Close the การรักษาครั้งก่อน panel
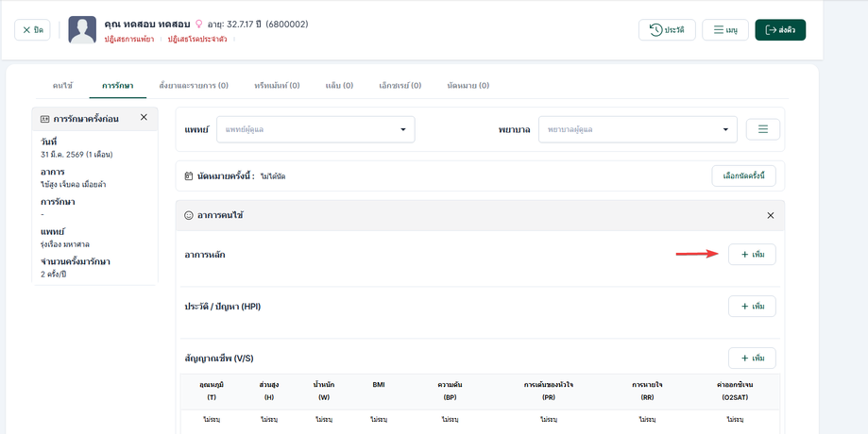The height and width of the screenshot is (434, 868). coord(144,117)
